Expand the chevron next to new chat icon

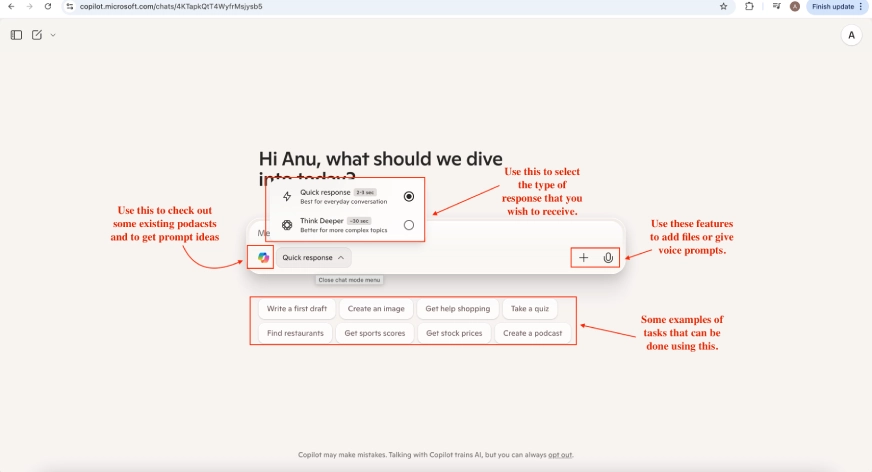pos(53,35)
